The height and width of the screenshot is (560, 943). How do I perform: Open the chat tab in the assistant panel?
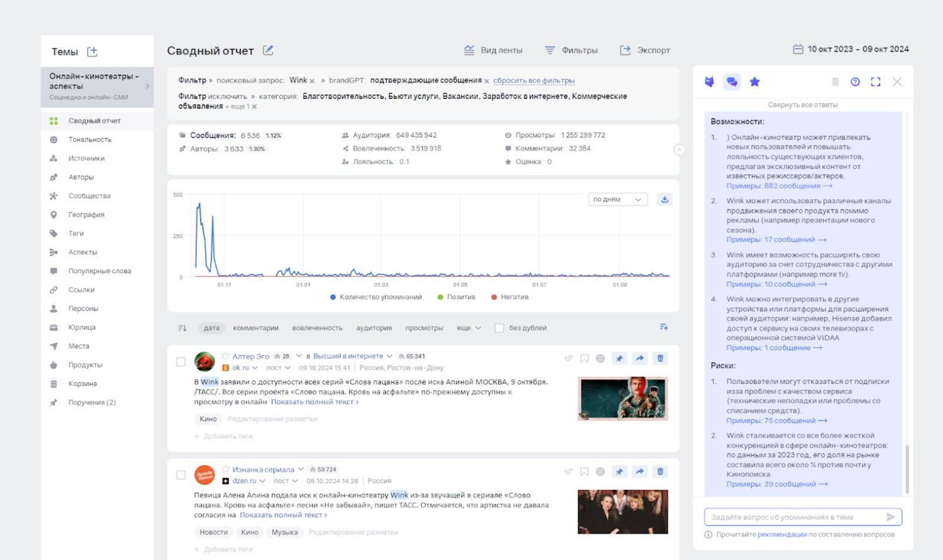pos(731,82)
